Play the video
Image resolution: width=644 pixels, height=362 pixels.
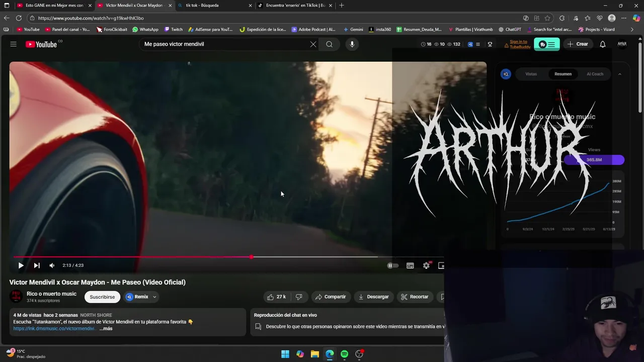tap(21, 265)
